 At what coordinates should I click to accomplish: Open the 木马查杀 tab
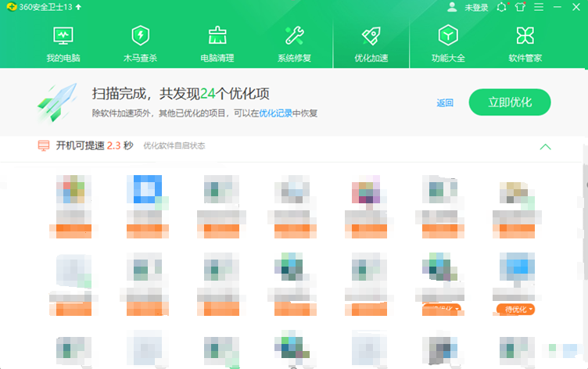click(x=140, y=44)
